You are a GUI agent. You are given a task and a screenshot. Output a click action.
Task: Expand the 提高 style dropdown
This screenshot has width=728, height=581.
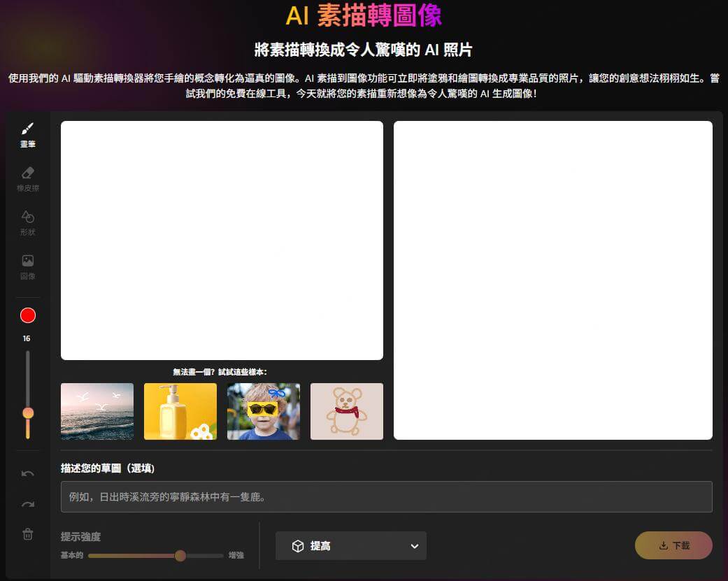(351, 546)
